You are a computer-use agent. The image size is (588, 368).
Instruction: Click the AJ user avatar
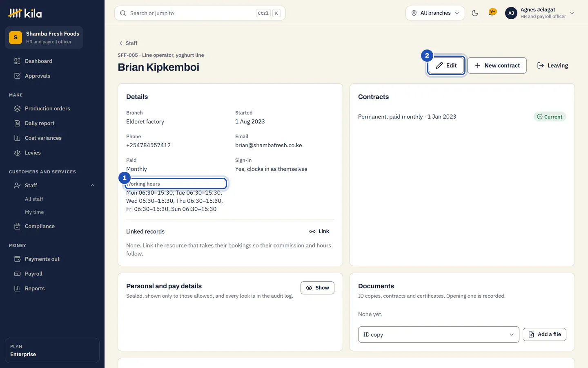[511, 13]
